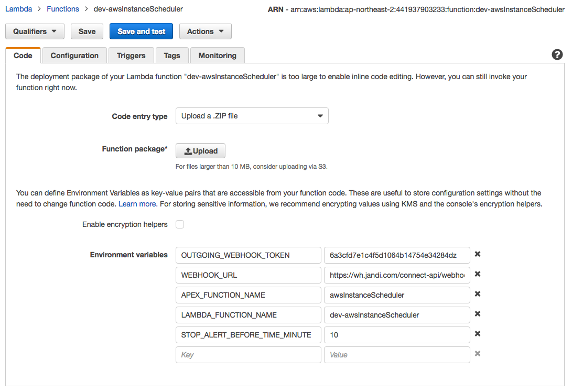The image size is (572, 392).
Task: Expand the Qualifiers dropdown
Action: 35,31
